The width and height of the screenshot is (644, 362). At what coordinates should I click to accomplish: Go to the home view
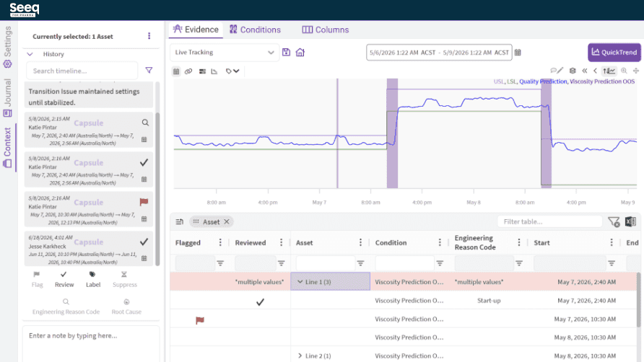coord(300,52)
